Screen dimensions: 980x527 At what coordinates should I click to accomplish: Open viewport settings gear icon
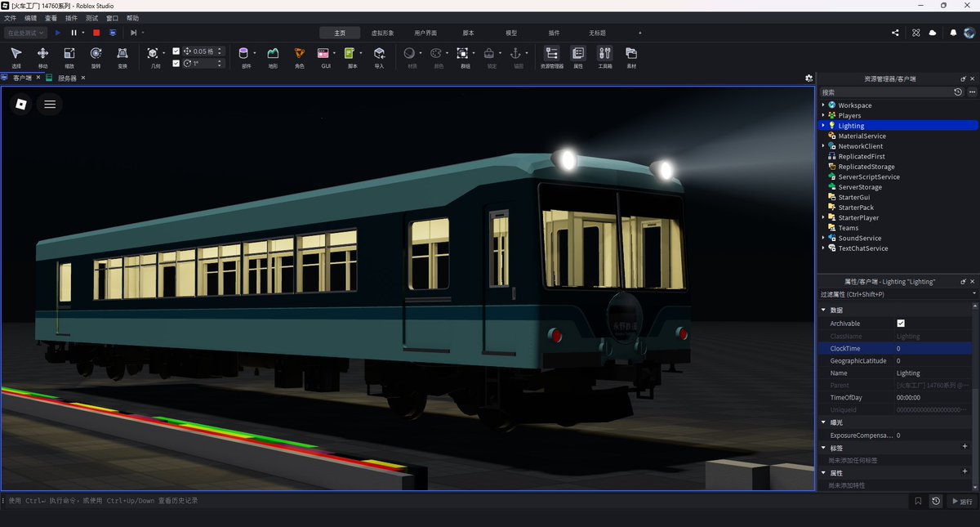[808, 78]
